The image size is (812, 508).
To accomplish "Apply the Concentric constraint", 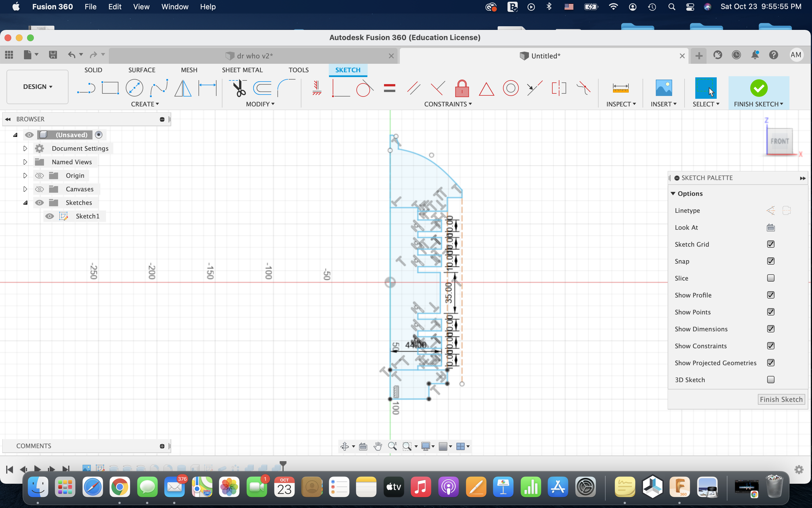I will click(510, 88).
